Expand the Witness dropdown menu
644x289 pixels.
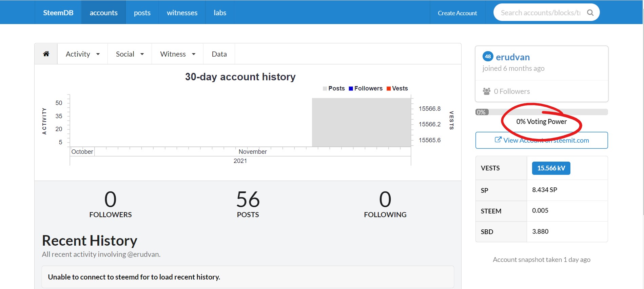pyautogui.click(x=177, y=54)
